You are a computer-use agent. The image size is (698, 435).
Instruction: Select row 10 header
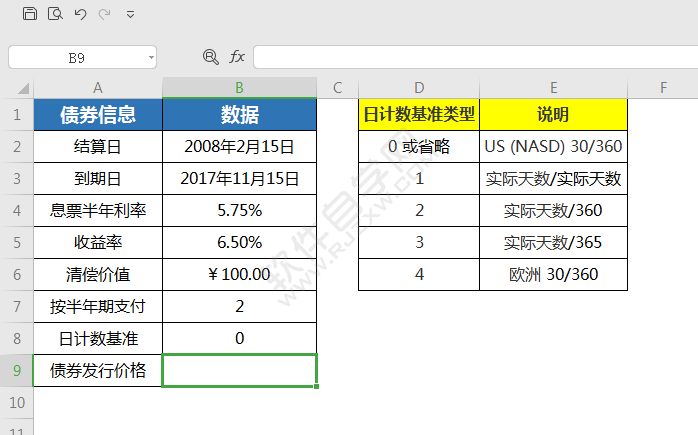coord(17,402)
